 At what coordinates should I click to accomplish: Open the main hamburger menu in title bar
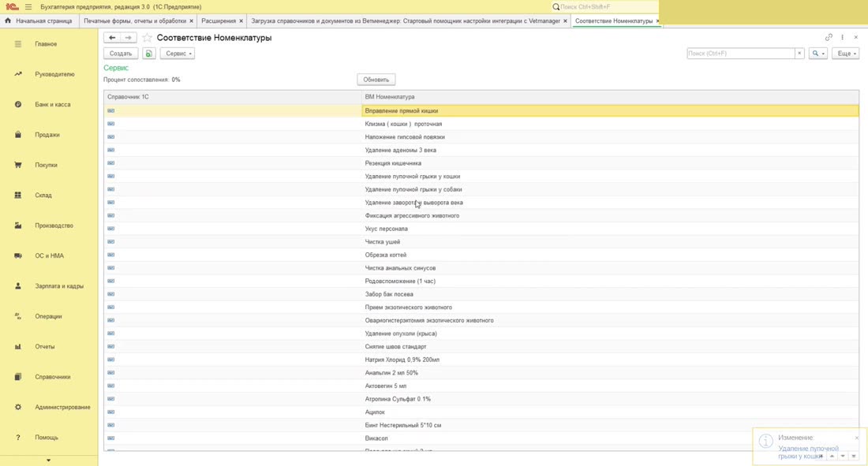click(28, 6)
